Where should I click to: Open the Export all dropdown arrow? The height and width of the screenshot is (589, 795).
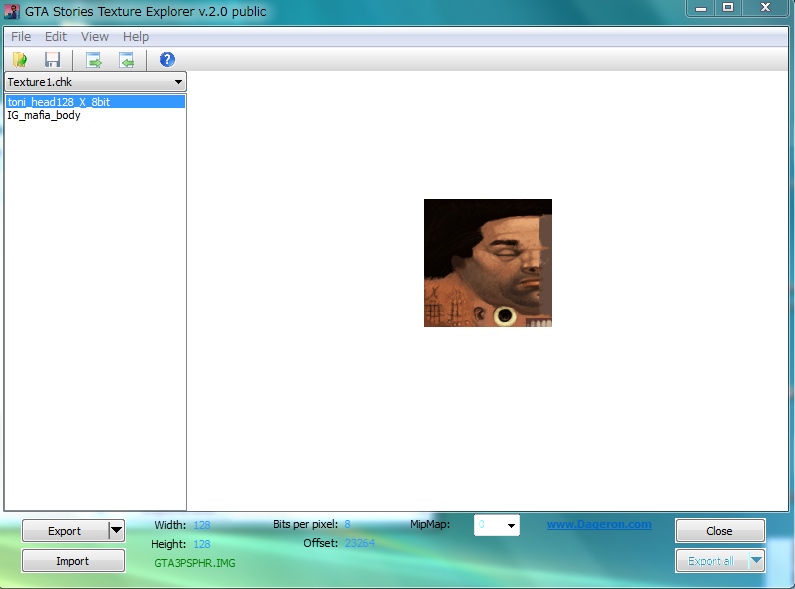[756, 560]
